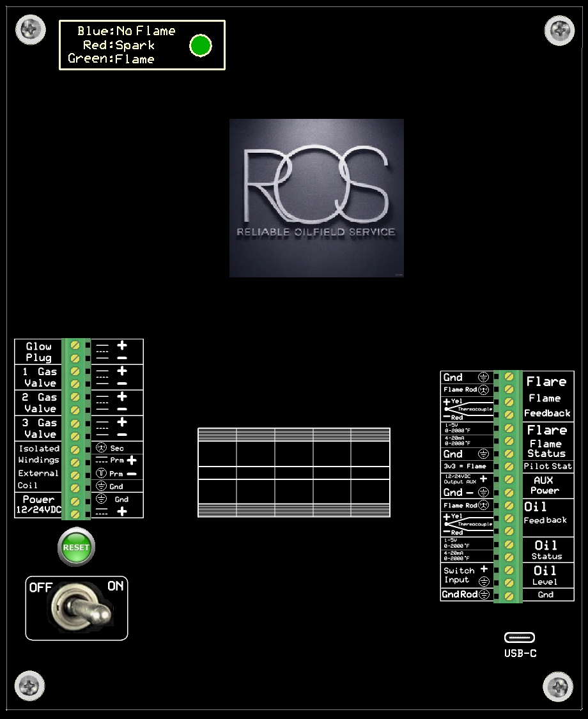Screen dimensions: 588x719
Task: Click the 3 Gas Valve positive terminal screw
Action: click(x=75, y=423)
